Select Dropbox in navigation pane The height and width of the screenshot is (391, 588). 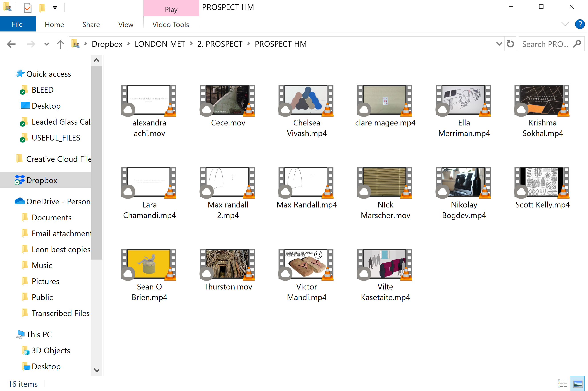pos(42,180)
